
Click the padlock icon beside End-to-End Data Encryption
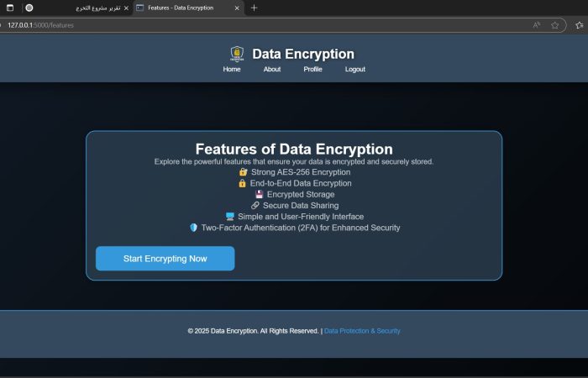pos(243,183)
